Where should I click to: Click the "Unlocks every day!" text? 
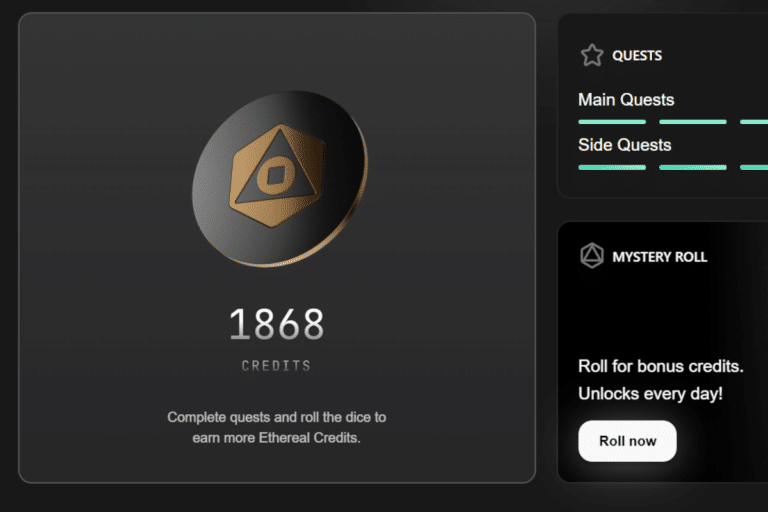pyautogui.click(x=650, y=393)
